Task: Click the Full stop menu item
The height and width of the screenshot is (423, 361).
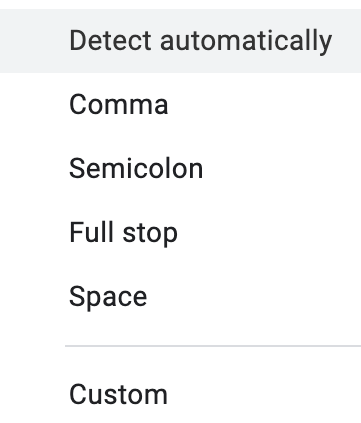Action: (x=180, y=233)
